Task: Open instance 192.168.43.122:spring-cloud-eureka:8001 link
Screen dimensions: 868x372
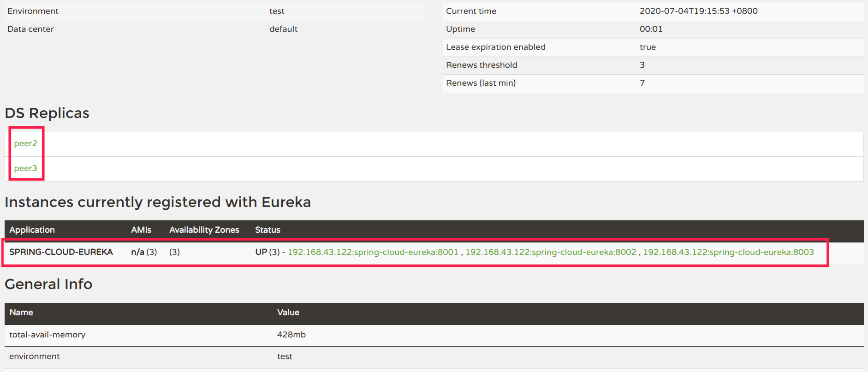Action: (373, 252)
